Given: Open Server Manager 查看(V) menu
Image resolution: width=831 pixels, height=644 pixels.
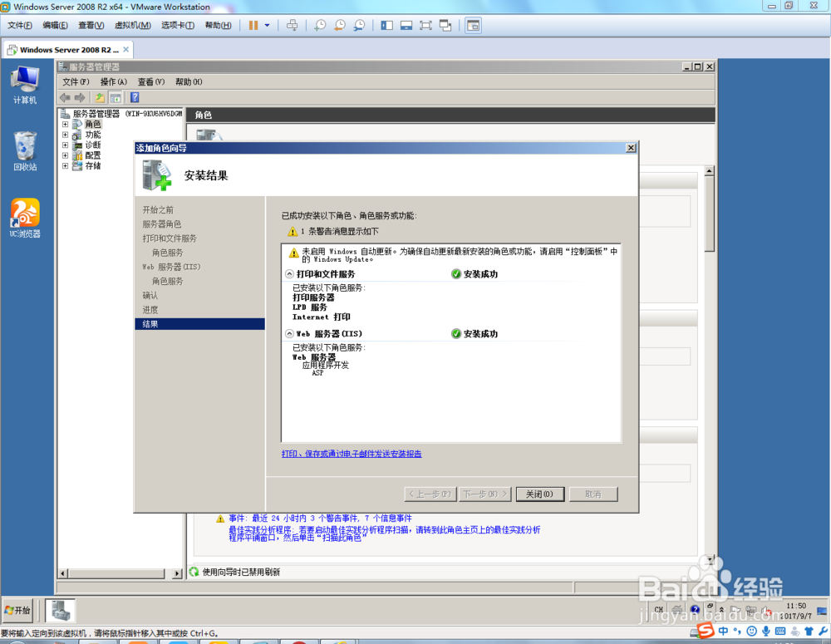Looking at the screenshot, I should 151,81.
